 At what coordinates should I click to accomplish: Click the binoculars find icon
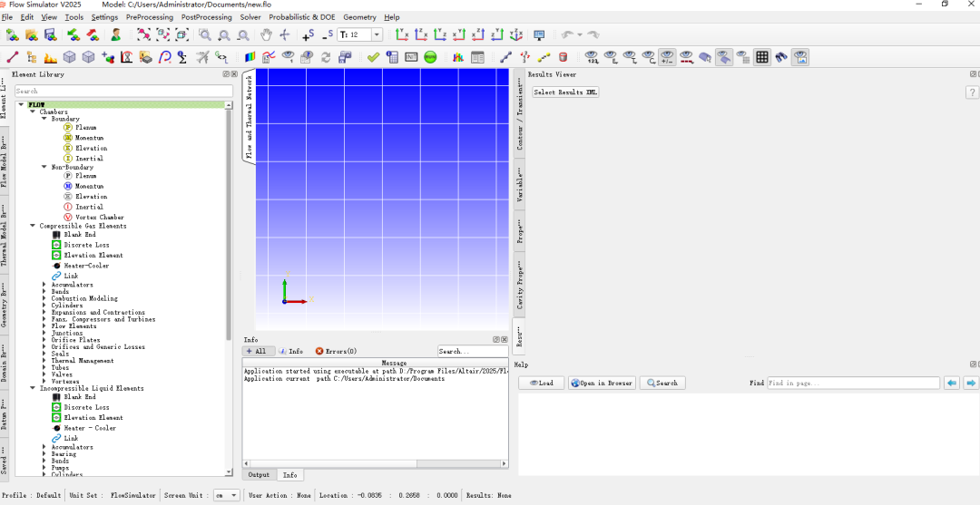coord(781,57)
